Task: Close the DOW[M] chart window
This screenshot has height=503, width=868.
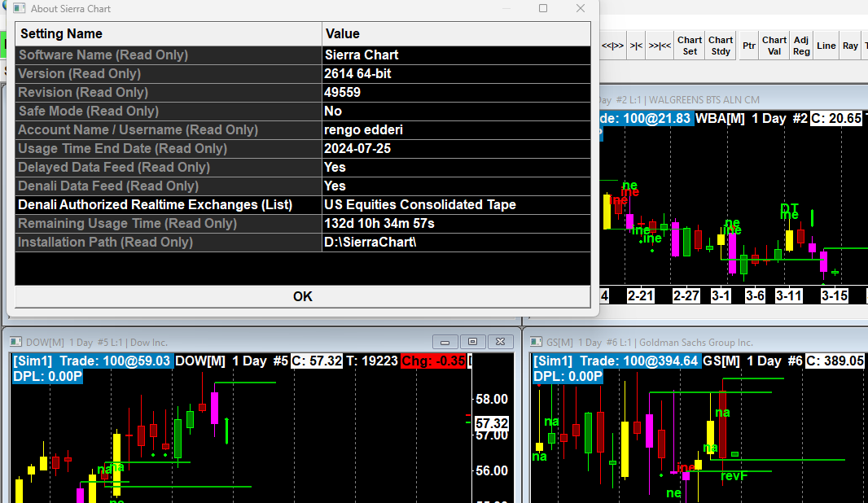Action: [501, 342]
